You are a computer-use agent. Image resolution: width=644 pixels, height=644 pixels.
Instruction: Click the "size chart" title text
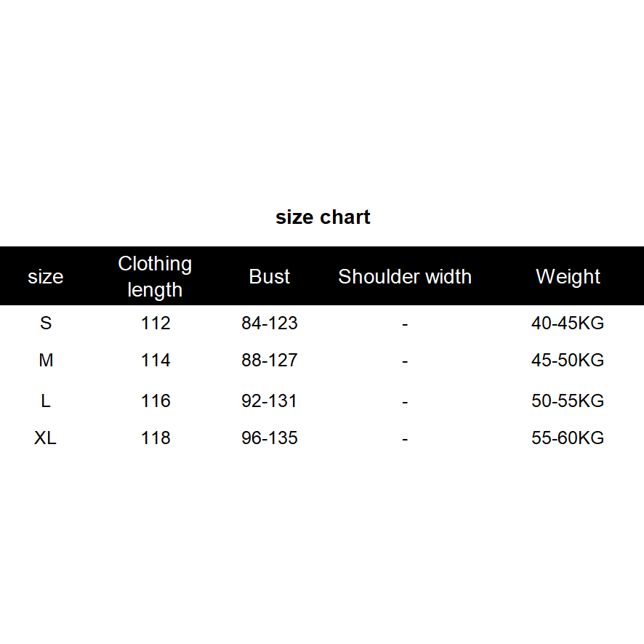323,217
